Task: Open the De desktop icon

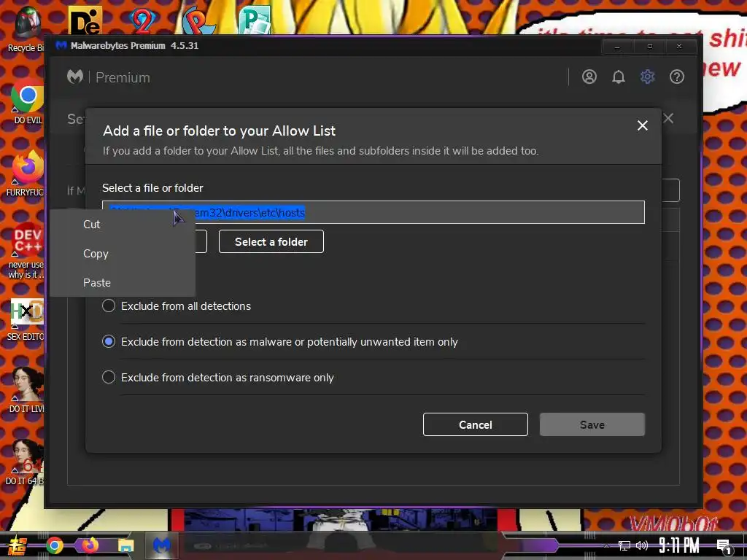Action: 85,20
